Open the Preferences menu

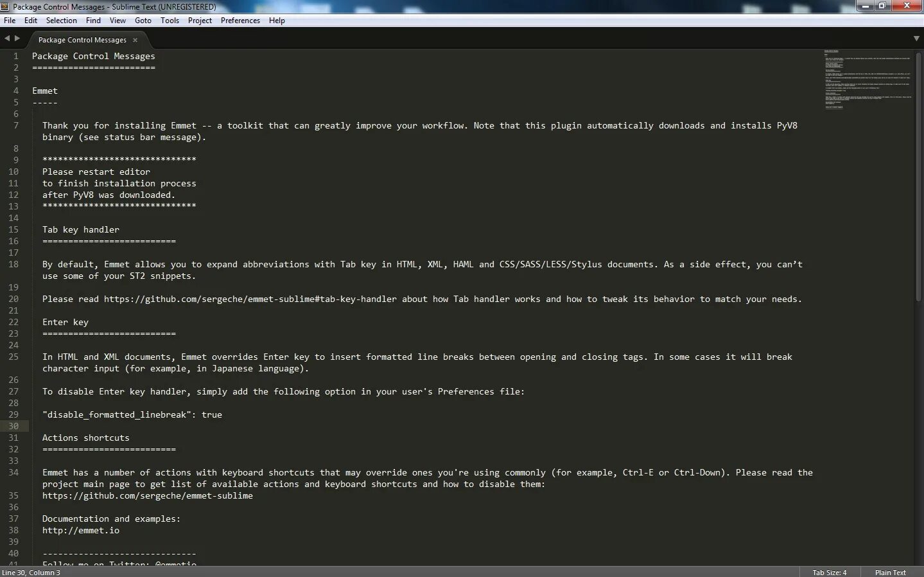click(x=240, y=21)
